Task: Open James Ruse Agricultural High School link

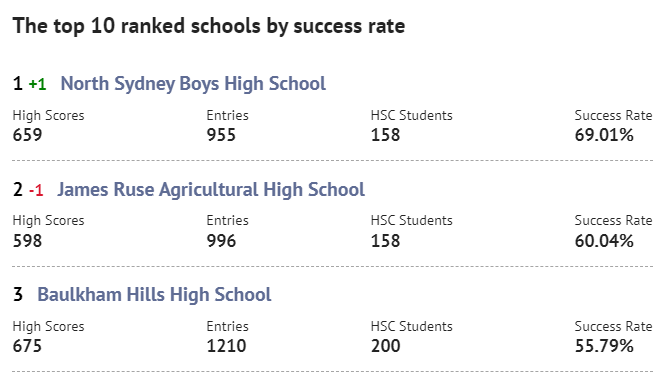Action: pyautogui.click(x=211, y=190)
